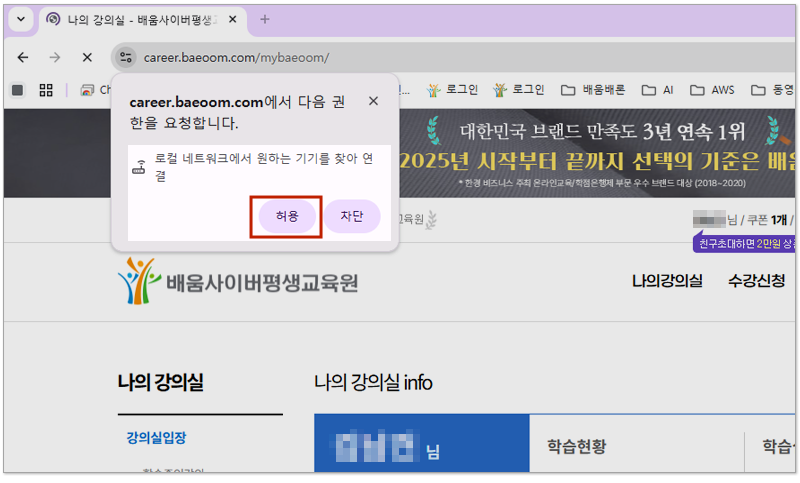Screen dimensions: 800x483
Task: Click the 차단 (Block) button
Action: point(351,217)
